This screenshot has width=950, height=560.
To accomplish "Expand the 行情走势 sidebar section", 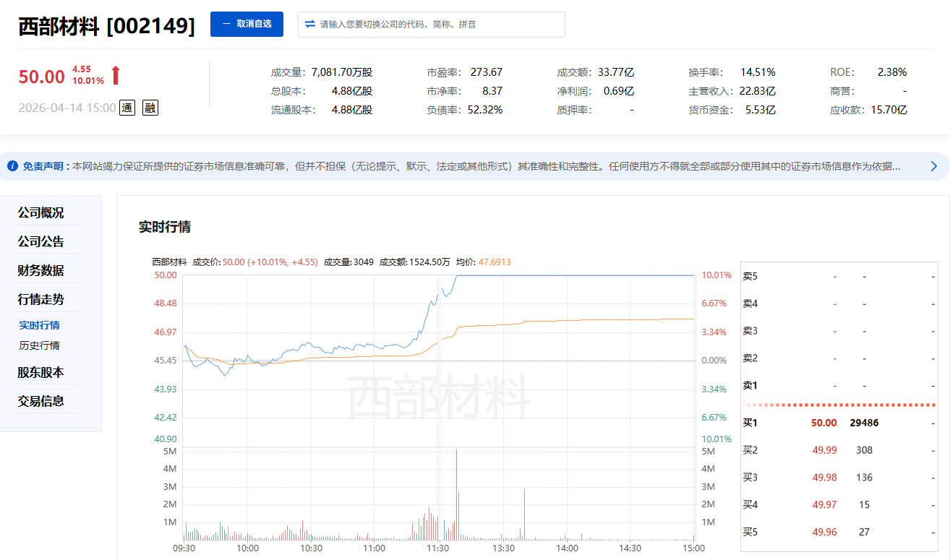I will (x=41, y=299).
